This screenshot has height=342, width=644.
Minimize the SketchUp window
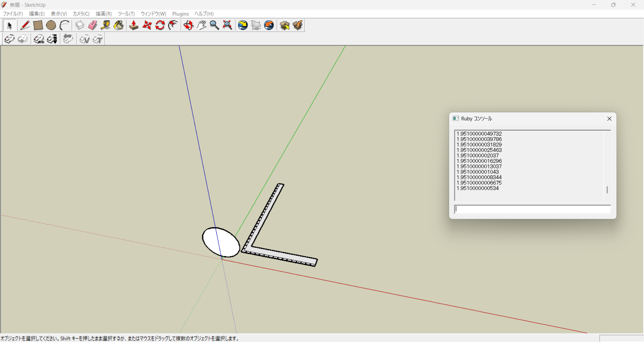point(594,5)
